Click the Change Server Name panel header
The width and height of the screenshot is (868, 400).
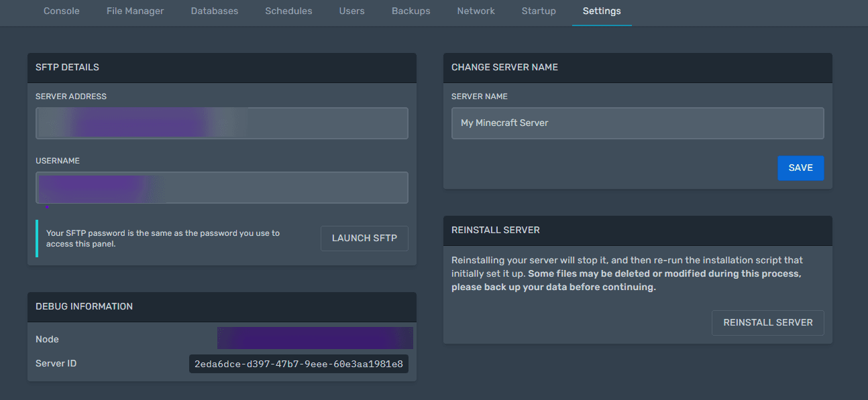637,68
